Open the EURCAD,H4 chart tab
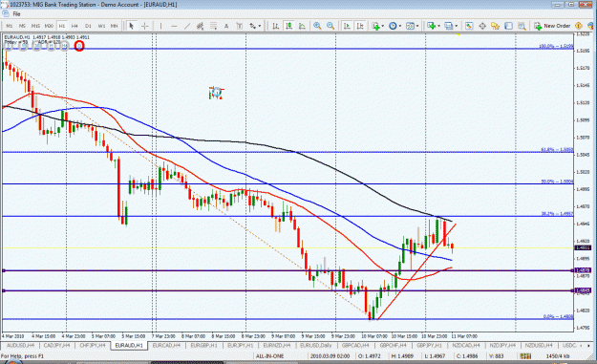The height and width of the screenshot is (364, 597). 166,345
